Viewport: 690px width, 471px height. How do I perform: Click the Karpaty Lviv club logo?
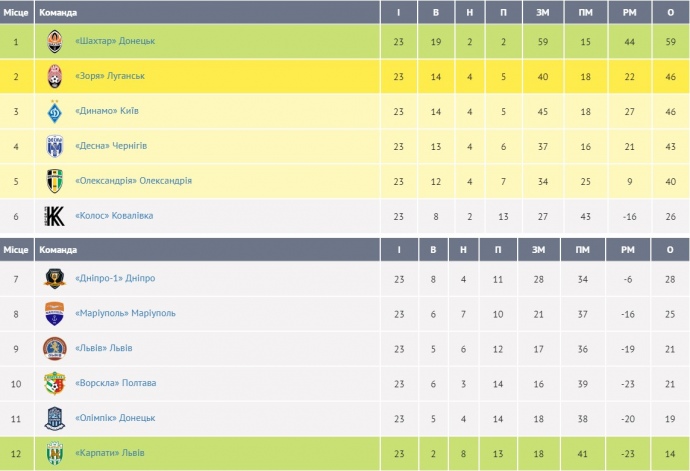tap(55, 453)
